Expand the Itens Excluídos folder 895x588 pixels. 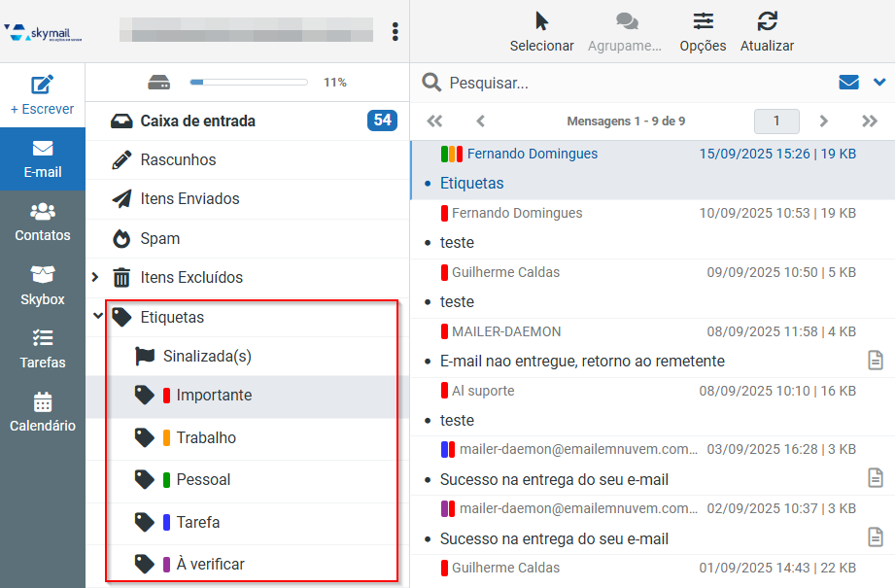[x=95, y=277]
